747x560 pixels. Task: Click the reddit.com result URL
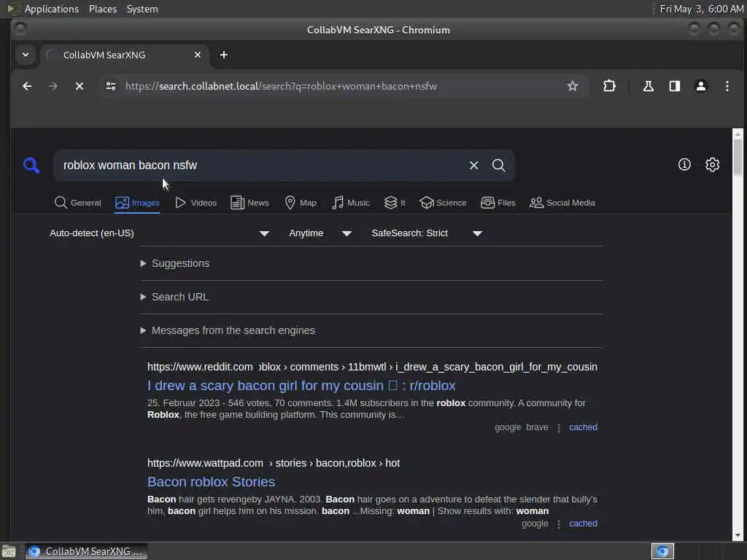click(x=372, y=367)
